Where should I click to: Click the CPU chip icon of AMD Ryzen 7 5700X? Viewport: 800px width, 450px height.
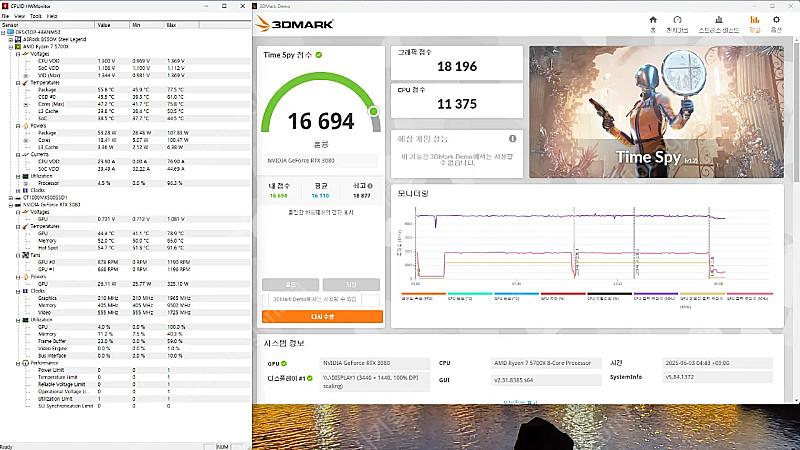(18, 46)
